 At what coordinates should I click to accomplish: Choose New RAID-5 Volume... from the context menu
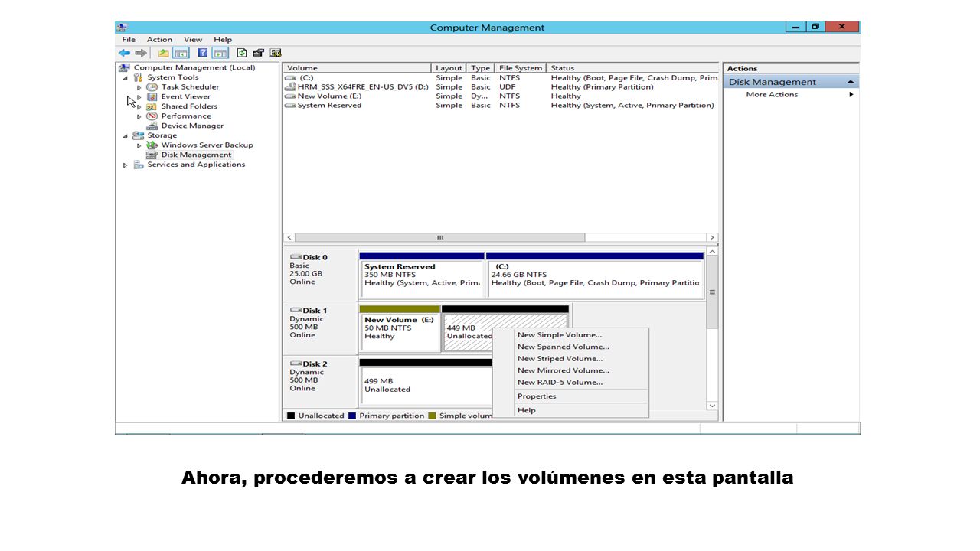click(570, 383)
